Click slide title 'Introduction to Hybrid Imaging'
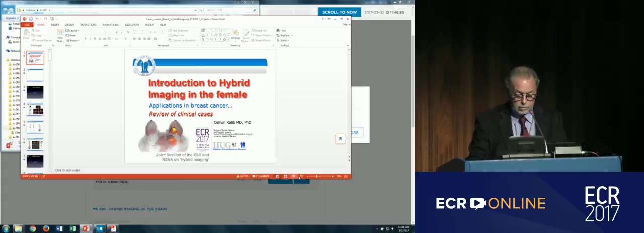This screenshot has width=644, height=233. point(199,89)
